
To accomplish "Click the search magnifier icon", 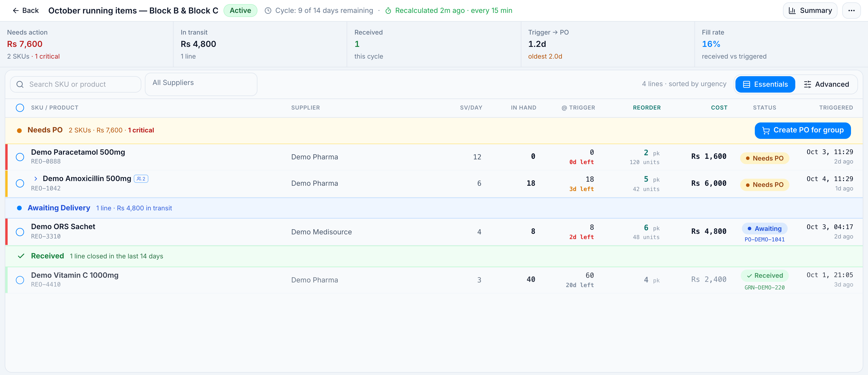I will (20, 84).
